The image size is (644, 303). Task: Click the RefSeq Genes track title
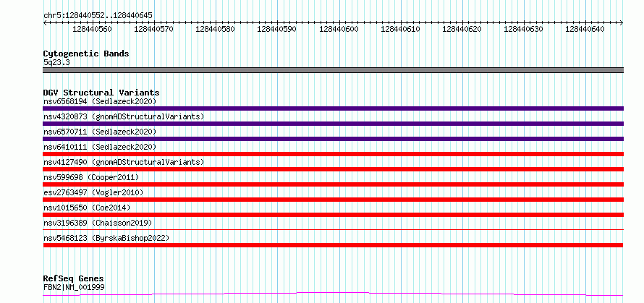pyautogui.click(x=74, y=279)
